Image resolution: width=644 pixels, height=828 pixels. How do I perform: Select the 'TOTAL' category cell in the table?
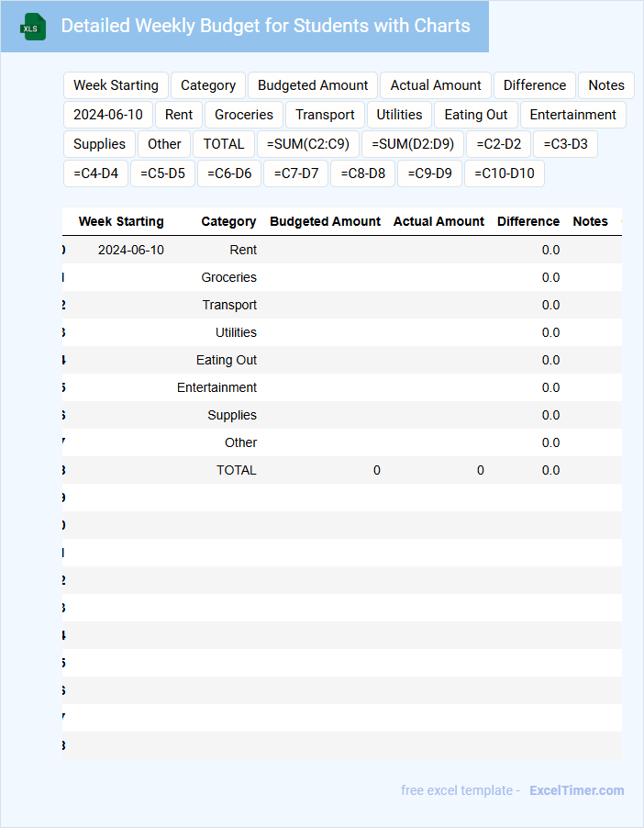(x=236, y=470)
